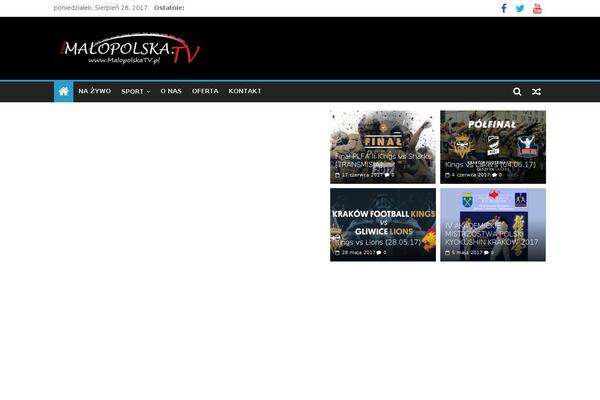The height and width of the screenshot is (400, 600).
Task: Open Kings vs Lakers (04.06.17) article
Action: point(490,165)
